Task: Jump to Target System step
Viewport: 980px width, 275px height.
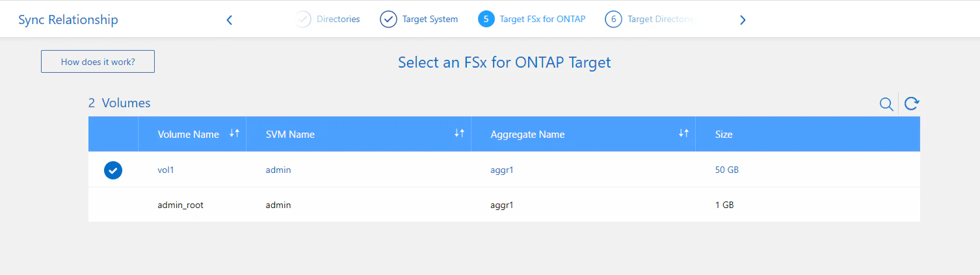Action: coord(430,19)
